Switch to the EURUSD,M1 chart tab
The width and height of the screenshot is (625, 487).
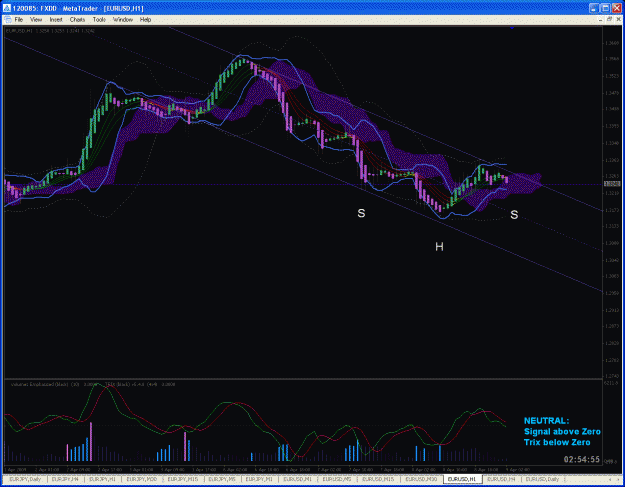297,479
